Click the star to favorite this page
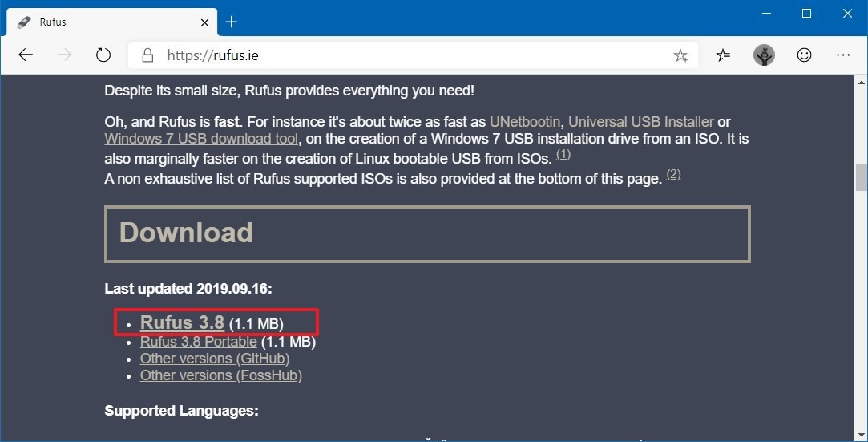Viewport: 868px width, 442px height. click(x=680, y=55)
